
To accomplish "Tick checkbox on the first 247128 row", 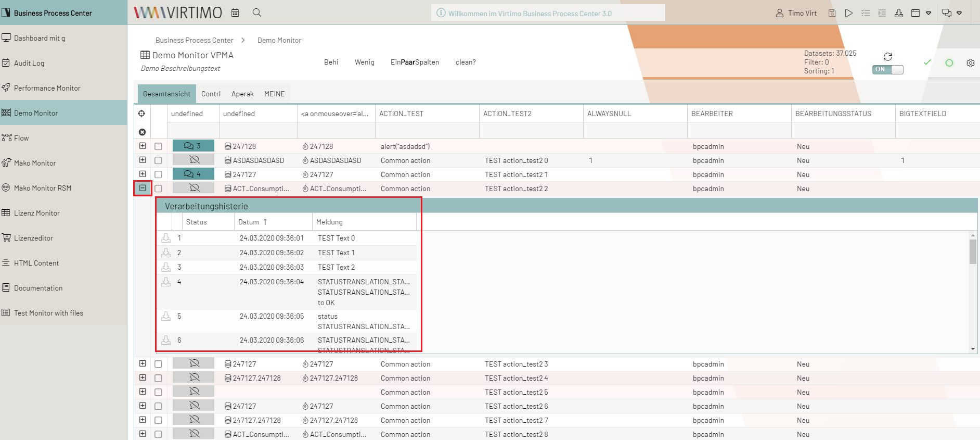I will click(x=158, y=147).
